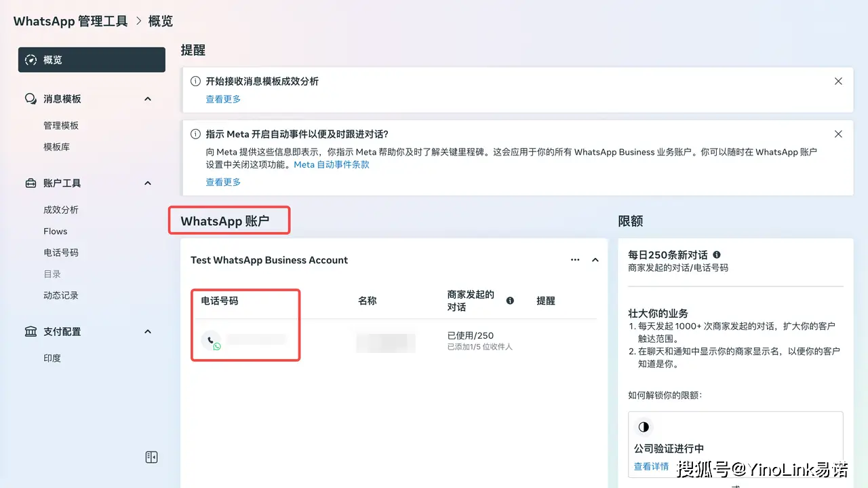
Task: Open the Meta 自动事件条款 link
Action: pos(332,165)
